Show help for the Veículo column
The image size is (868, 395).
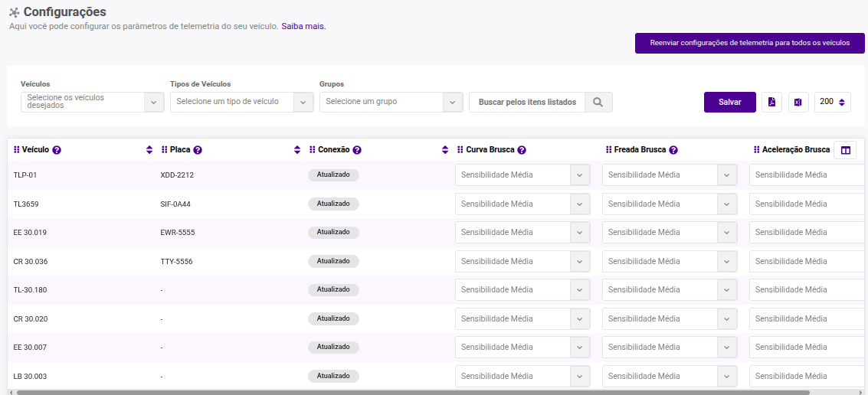[x=57, y=150]
